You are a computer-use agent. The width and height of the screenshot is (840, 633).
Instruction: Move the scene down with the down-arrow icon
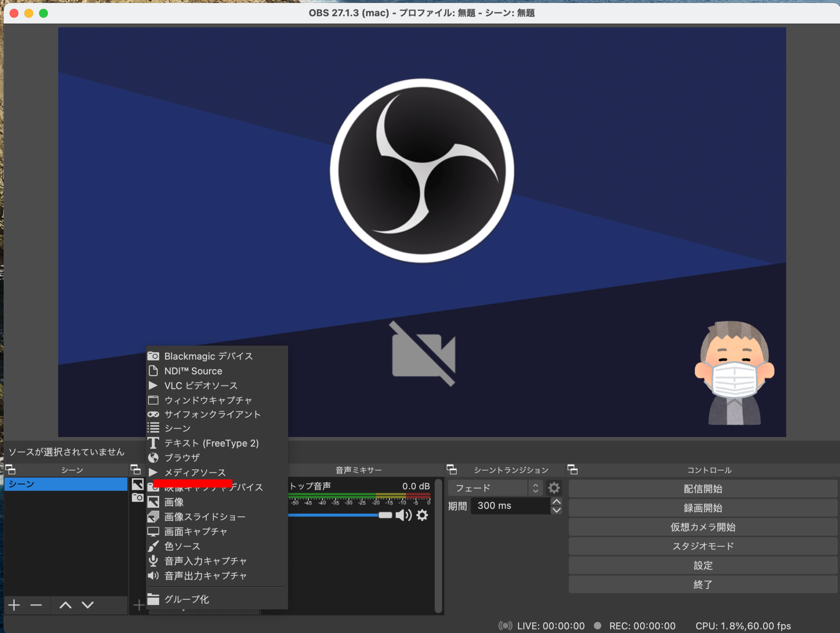87,605
